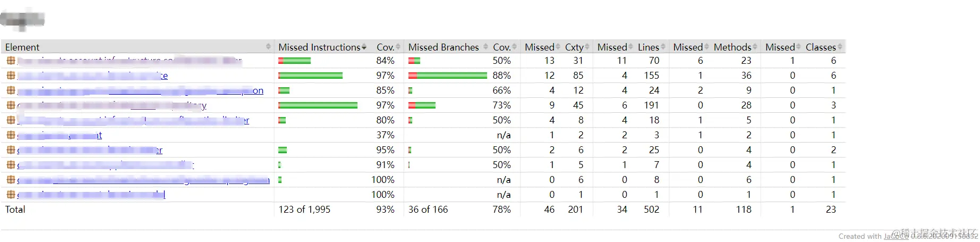Click package icon in the 91% coverage row
This screenshot has width=980, height=242.
click(x=11, y=165)
